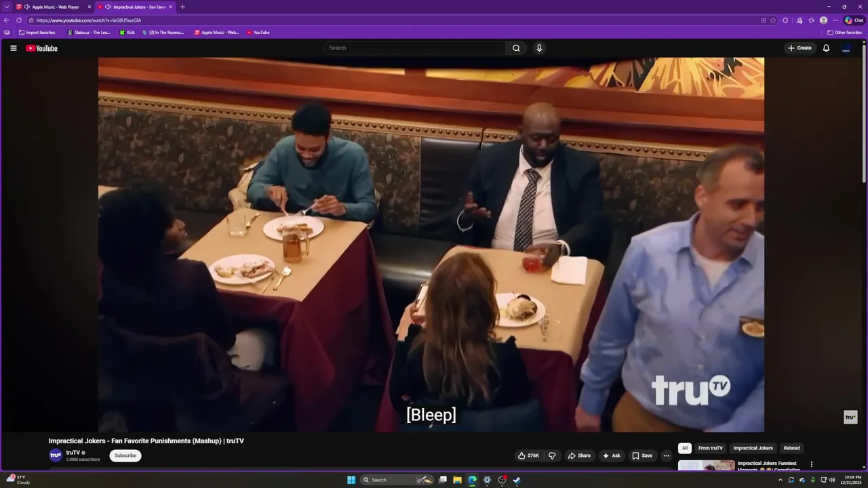The image size is (868, 488).
Task: Open more actions ellipsis below video
Action: [667, 455]
